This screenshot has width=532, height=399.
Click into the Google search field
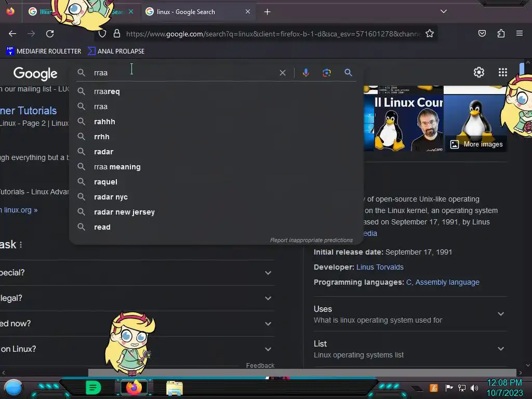click(x=183, y=73)
